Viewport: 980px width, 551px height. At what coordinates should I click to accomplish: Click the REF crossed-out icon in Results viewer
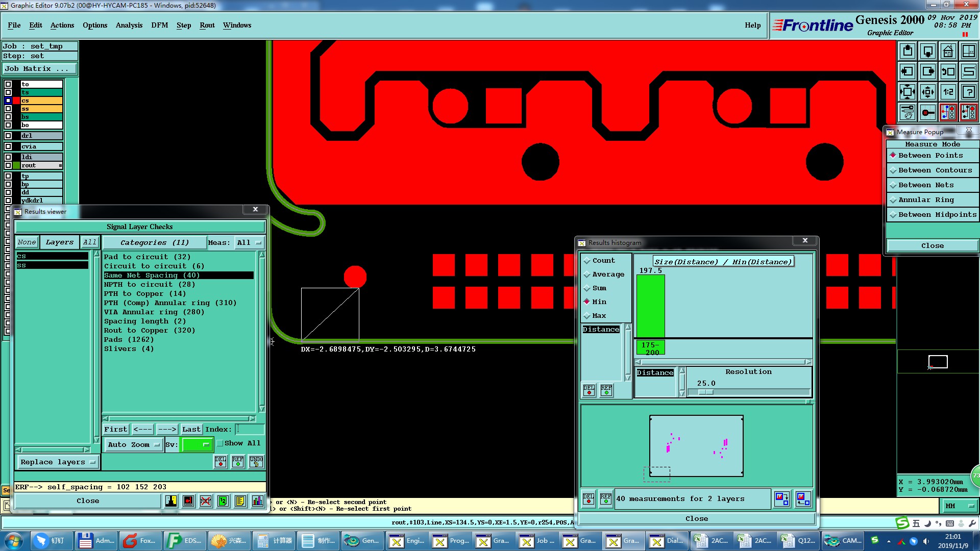click(x=206, y=501)
